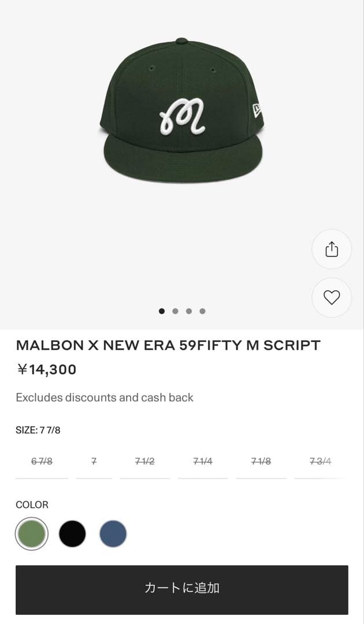The image size is (364, 624).
Task: Pick the 7 3/4 size option
Action: point(320,462)
